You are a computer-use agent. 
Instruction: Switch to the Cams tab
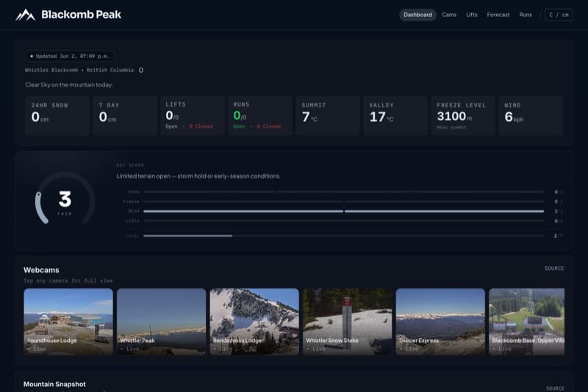pyautogui.click(x=449, y=15)
